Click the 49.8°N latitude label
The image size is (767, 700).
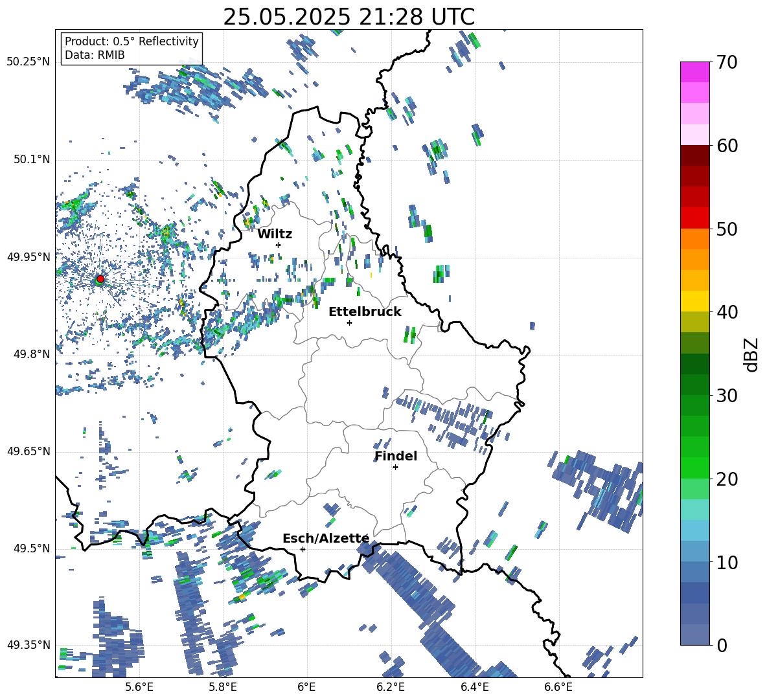click(32, 354)
